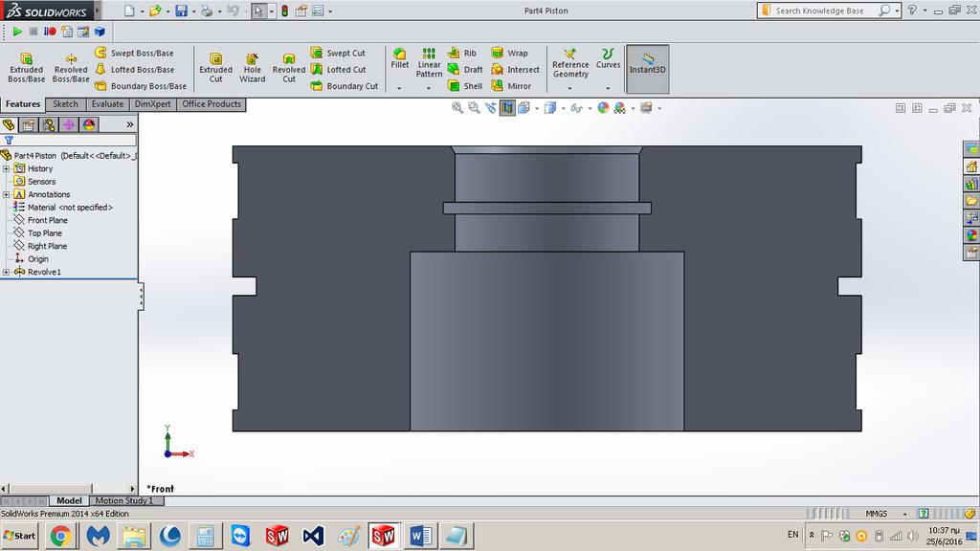The height and width of the screenshot is (551, 980).
Task: Click the Rebuild traffic light icon
Action: 284,11
